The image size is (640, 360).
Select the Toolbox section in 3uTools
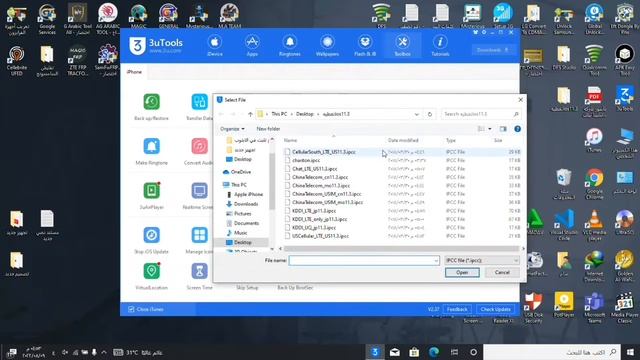click(x=402, y=45)
